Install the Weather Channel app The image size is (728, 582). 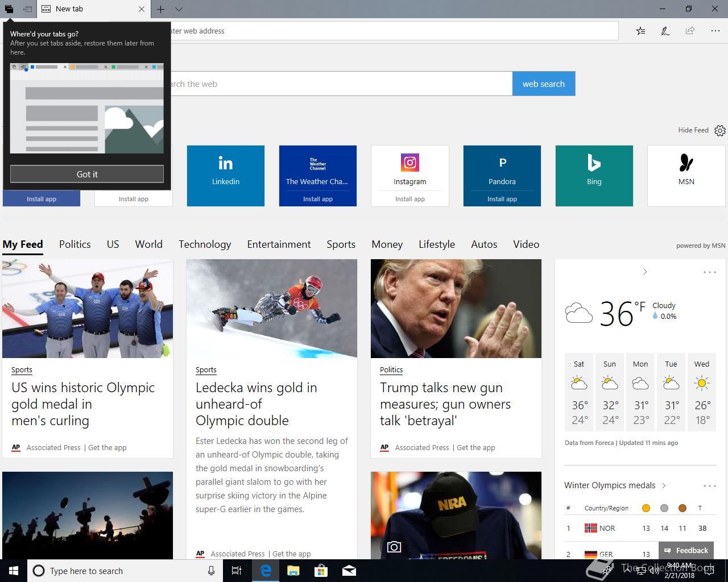(x=318, y=199)
